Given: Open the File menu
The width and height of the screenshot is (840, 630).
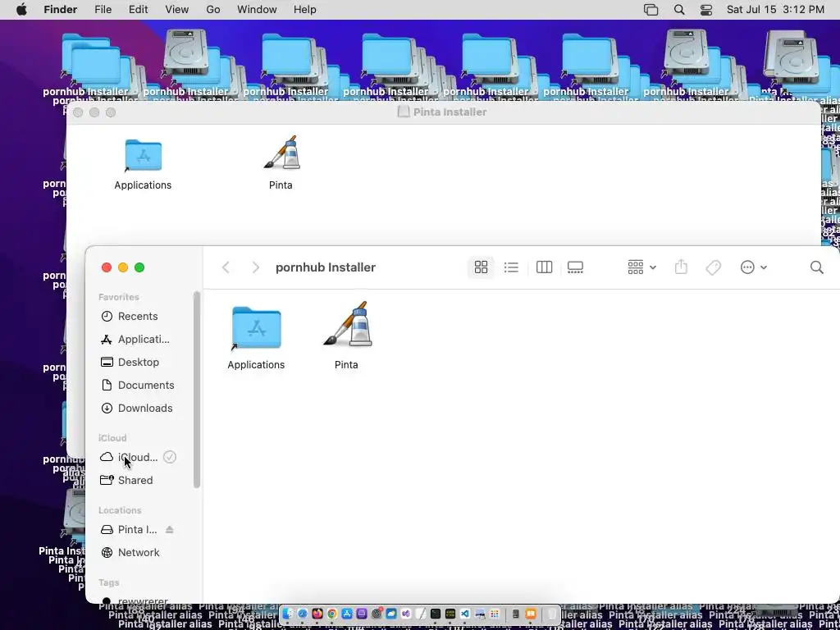Looking at the screenshot, I should point(103,10).
